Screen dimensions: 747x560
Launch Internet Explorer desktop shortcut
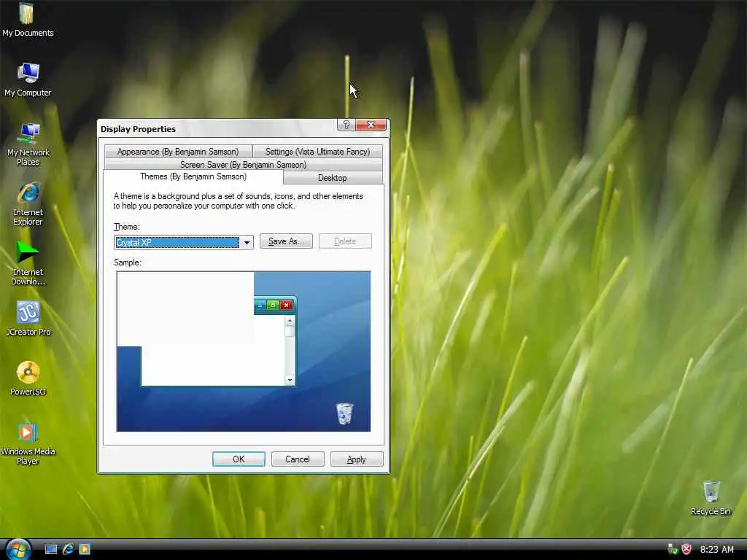(28, 204)
